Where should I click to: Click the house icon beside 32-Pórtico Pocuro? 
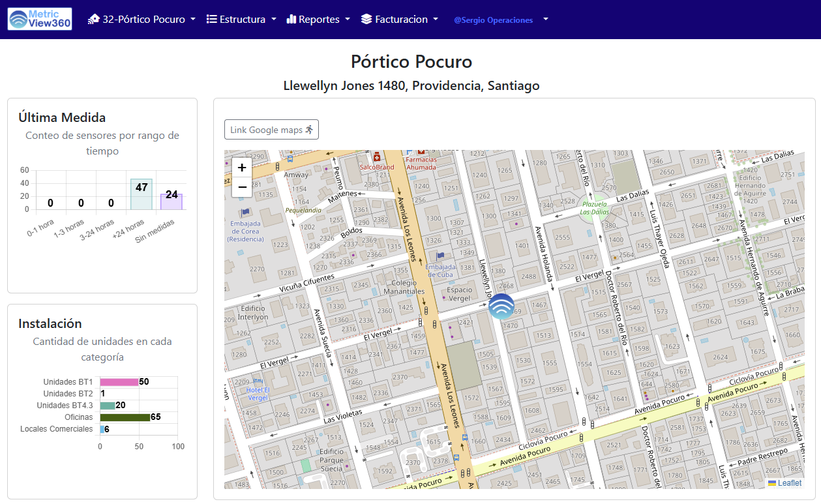pos(94,20)
